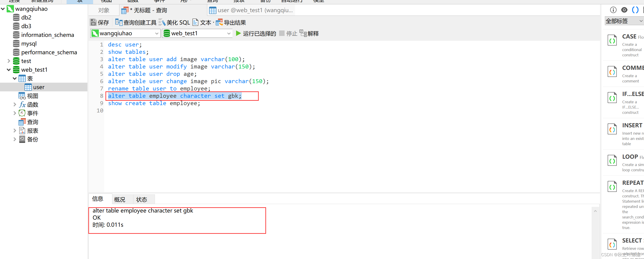The height and width of the screenshot is (259, 644).
Task: Click '时间: 0.011s' in the info output
Action: 108,225
